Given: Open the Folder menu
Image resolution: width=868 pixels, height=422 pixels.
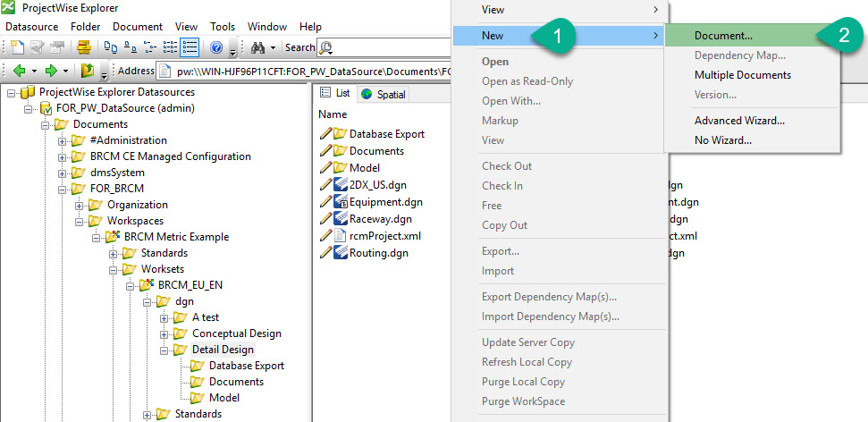Looking at the screenshot, I should click(x=85, y=27).
